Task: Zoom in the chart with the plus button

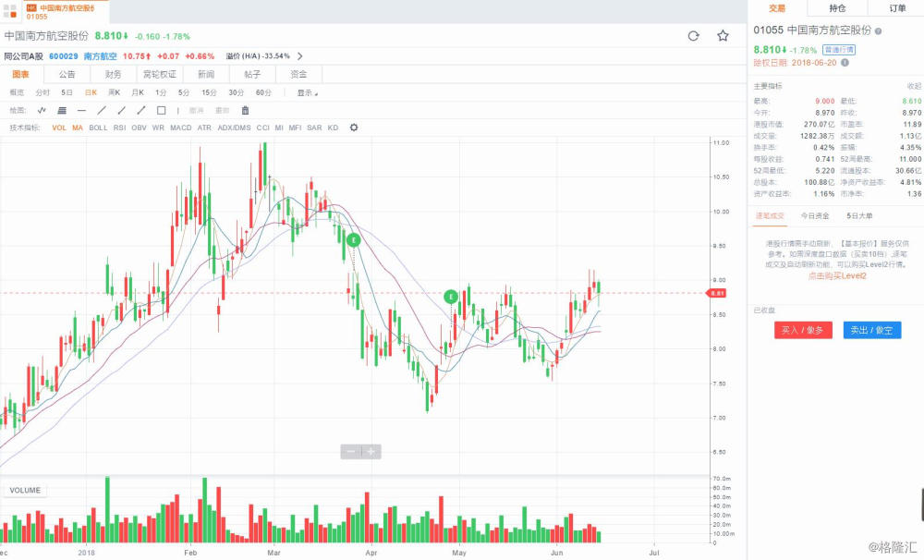Action: pos(371,452)
